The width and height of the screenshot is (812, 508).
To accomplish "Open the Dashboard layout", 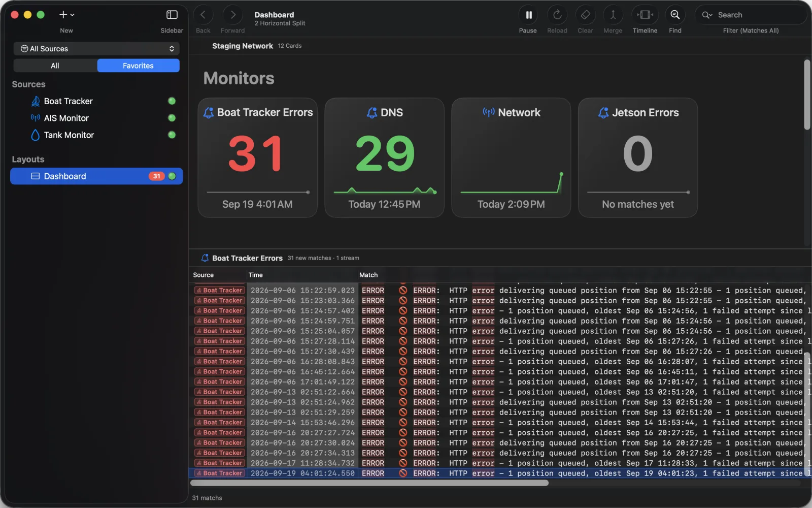I will [x=96, y=176].
